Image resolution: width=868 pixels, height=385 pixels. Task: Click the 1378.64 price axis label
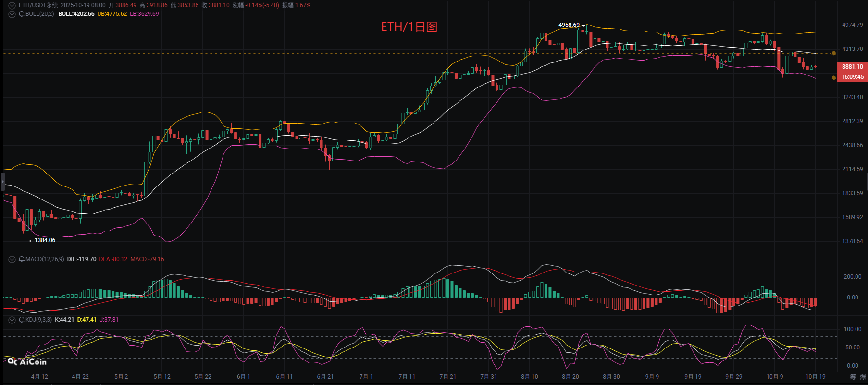click(853, 241)
